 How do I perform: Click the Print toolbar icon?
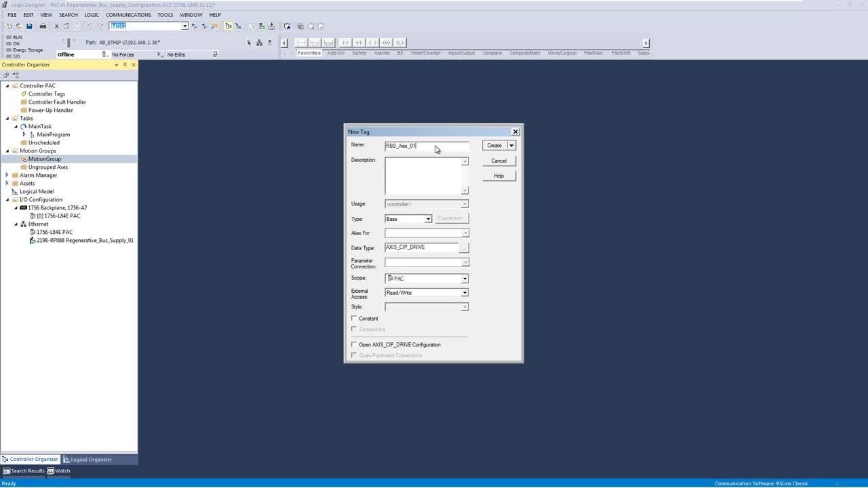43,26
